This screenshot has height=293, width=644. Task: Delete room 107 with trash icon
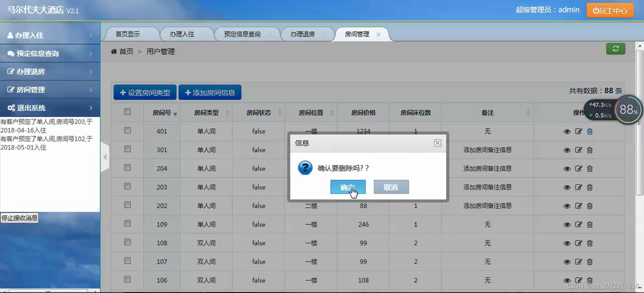click(590, 261)
